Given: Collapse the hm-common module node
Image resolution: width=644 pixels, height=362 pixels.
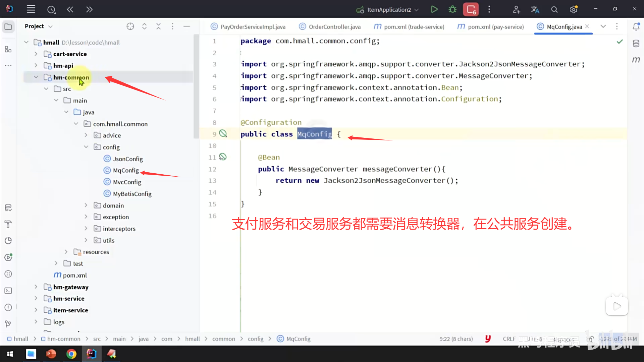Looking at the screenshot, I should [x=36, y=77].
